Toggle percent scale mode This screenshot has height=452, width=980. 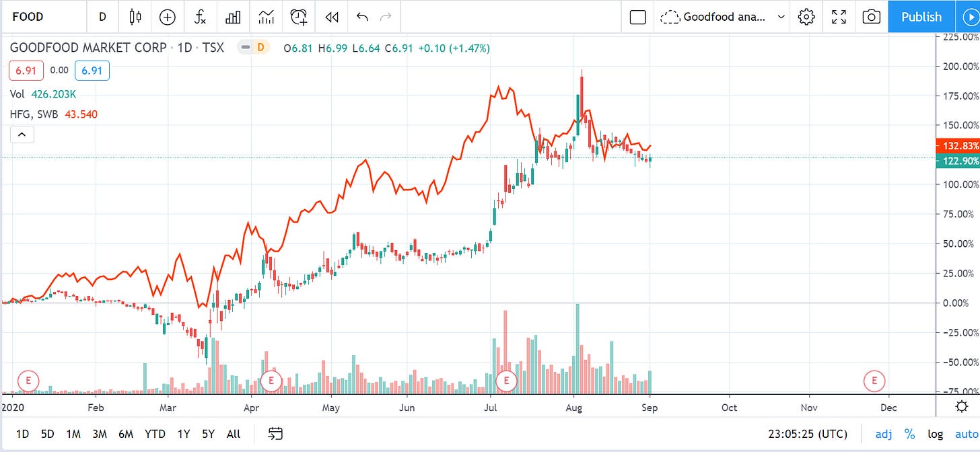pos(909,434)
